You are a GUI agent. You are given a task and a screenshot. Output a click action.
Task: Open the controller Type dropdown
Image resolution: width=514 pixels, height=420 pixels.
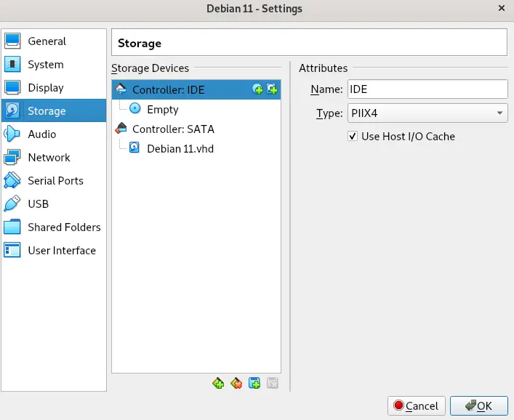pyautogui.click(x=427, y=113)
